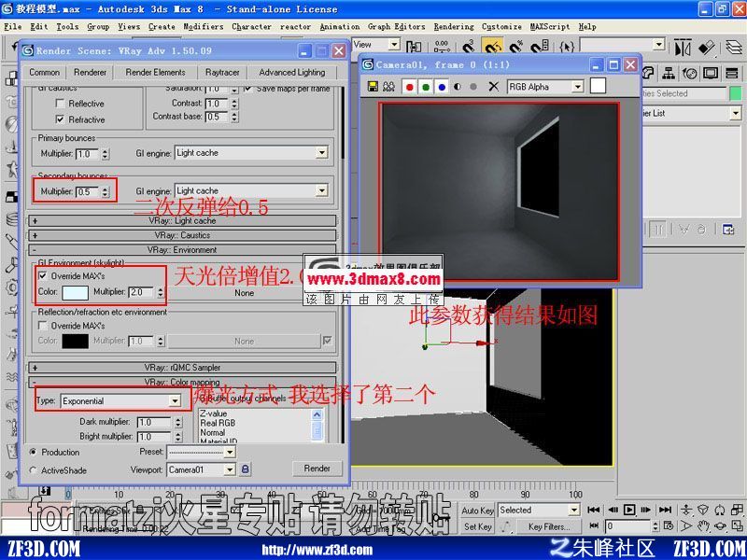Collapse the VRay:: Environment rollout
The image size is (747, 560).
coord(182,249)
